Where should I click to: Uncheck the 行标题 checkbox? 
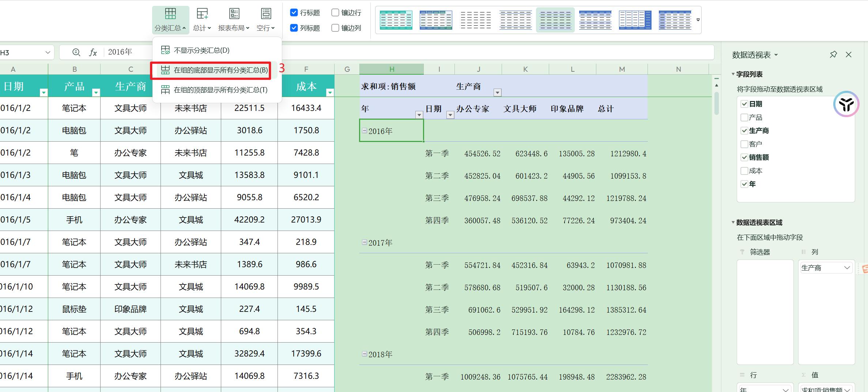coord(294,13)
